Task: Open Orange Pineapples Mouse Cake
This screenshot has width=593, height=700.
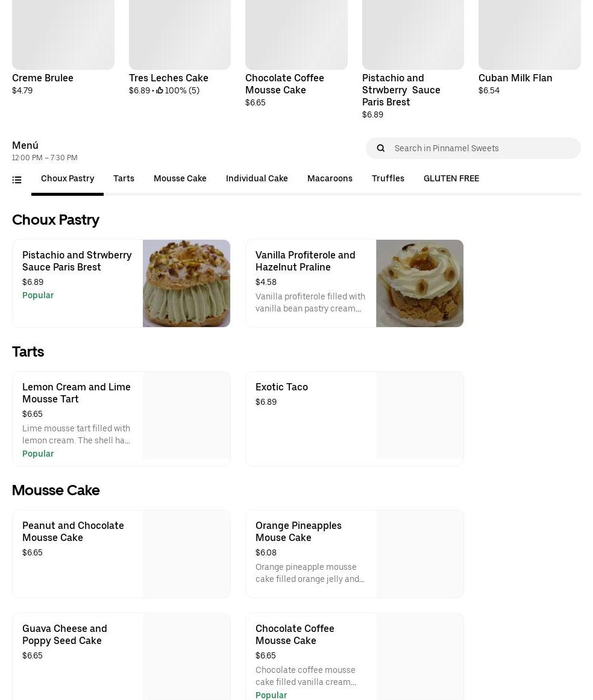Action: 298,531
